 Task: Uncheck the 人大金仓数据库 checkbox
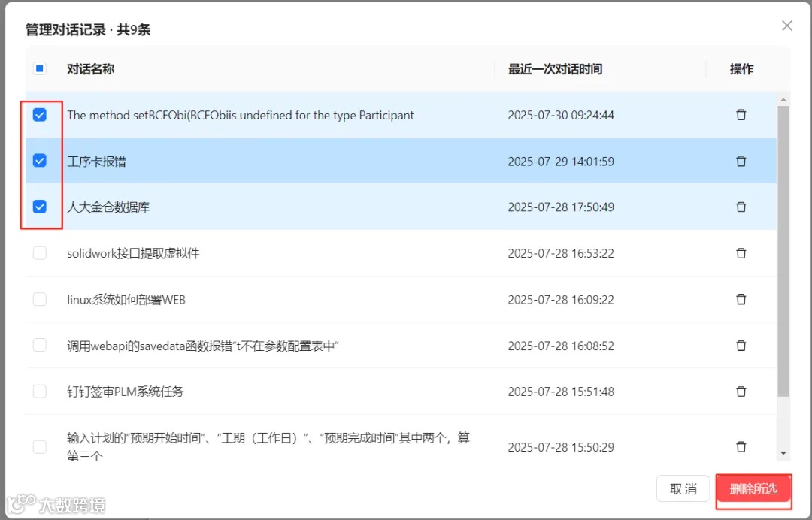[x=40, y=207]
